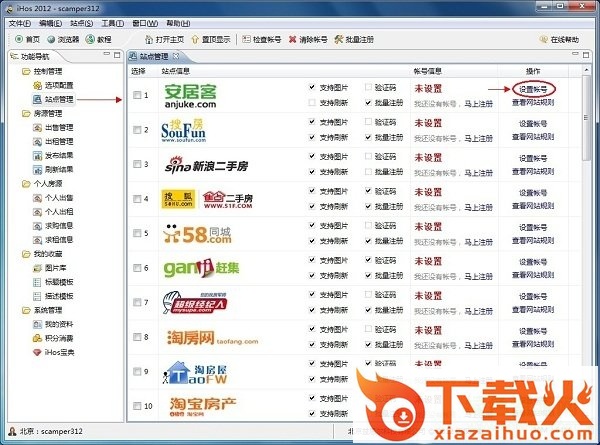Screen dimensions: 600x445
Task: Click 设置帐号 for 58同城 row
Action: (533, 227)
